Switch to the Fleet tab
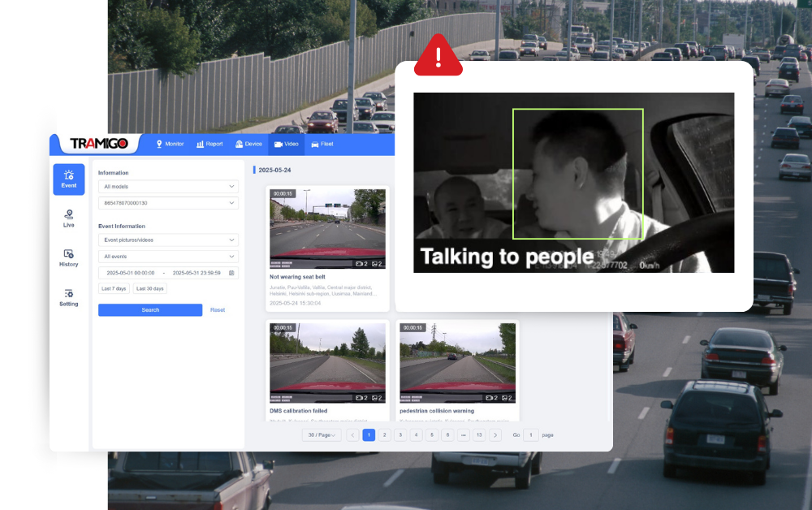812x510 pixels. pos(322,144)
